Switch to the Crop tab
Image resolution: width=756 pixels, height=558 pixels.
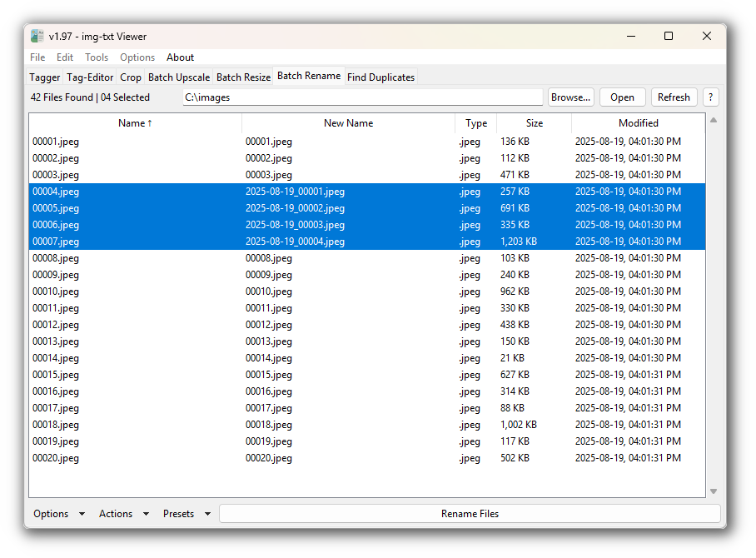(x=131, y=77)
